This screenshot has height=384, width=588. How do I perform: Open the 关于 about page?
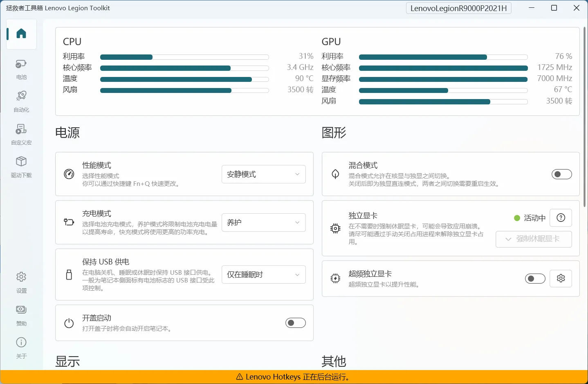[x=21, y=348]
